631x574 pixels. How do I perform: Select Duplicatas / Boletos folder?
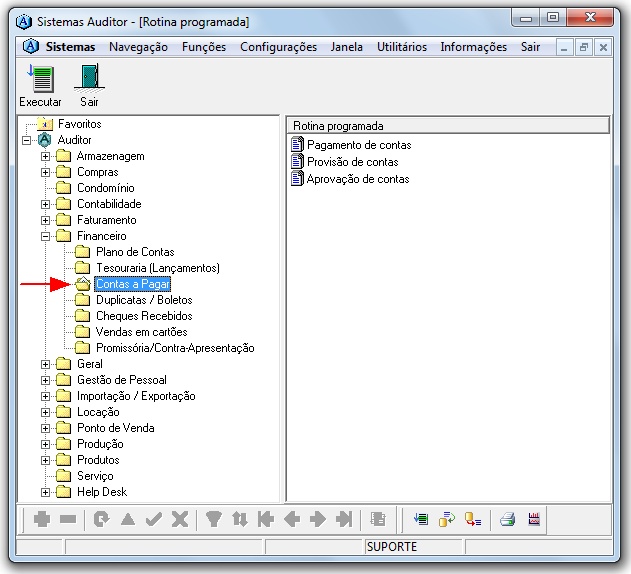144,300
